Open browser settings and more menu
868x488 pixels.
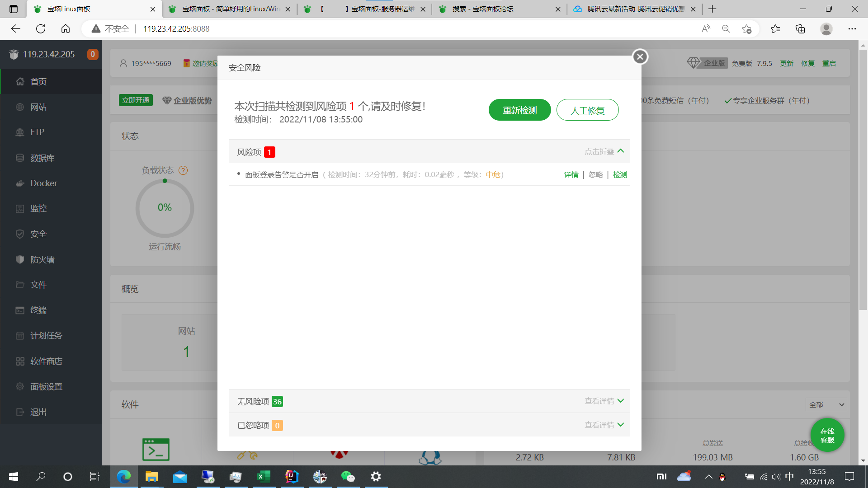[x=852, y=29]
